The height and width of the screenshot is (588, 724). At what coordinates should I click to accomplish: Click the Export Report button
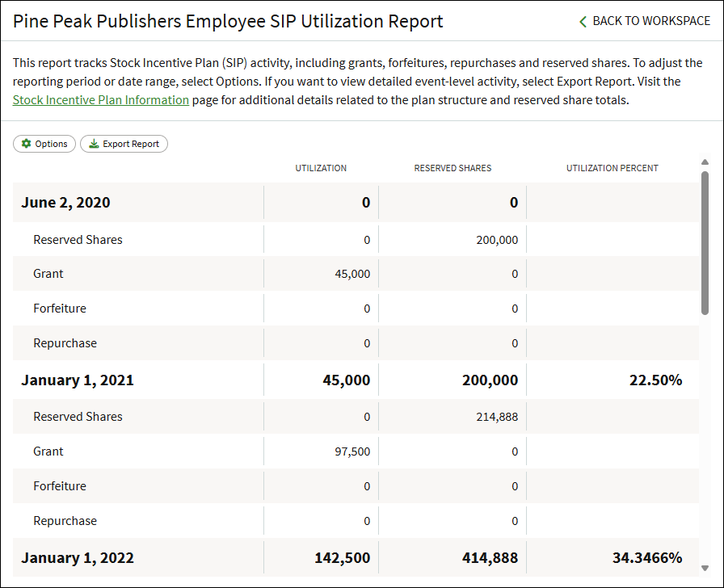click(x=124, y=144)
